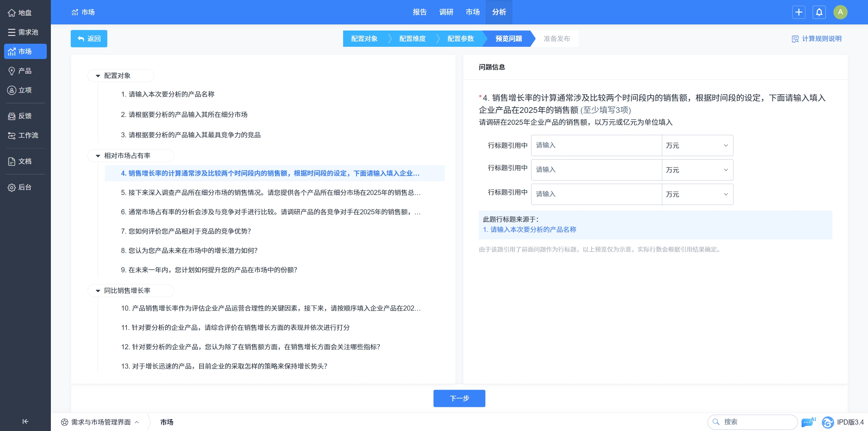Collapse the 相对市场占有率 section
The width and height of the screenshot is (868, 431).
[98, 156]
